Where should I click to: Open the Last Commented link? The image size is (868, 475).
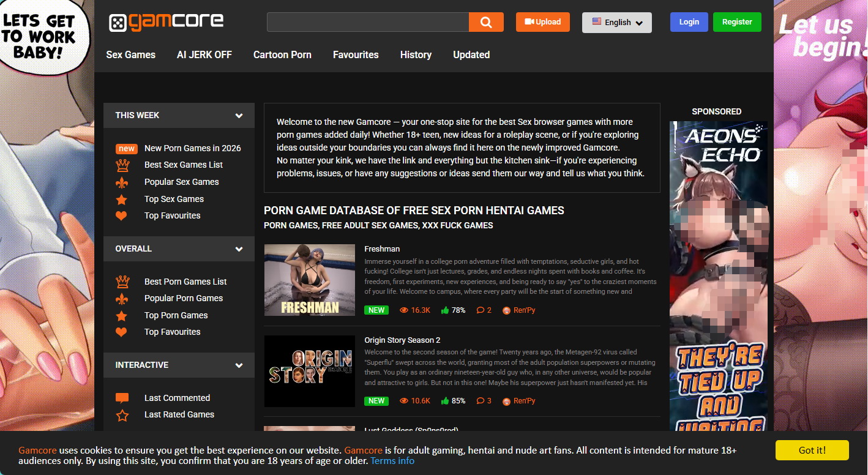coord(177,398)
